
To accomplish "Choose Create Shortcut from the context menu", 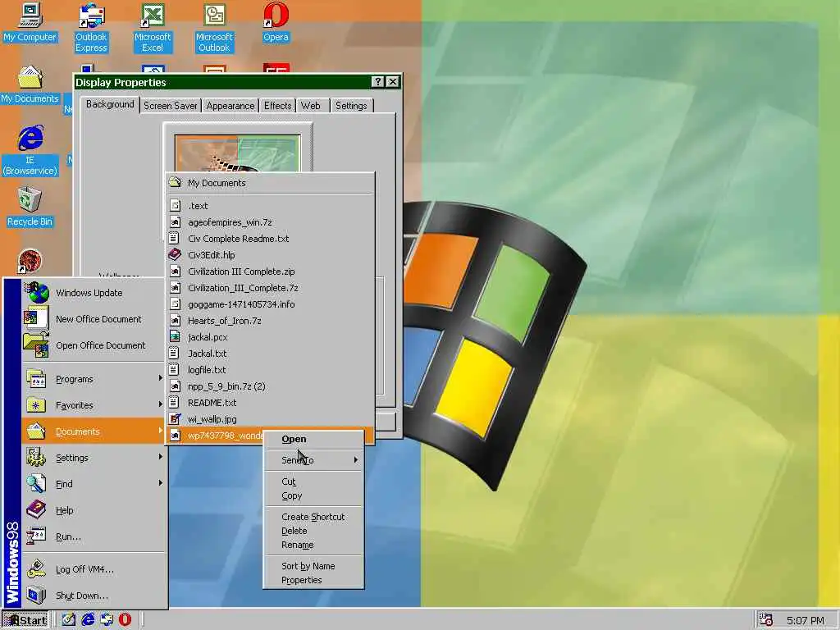I will pos(314,517).
